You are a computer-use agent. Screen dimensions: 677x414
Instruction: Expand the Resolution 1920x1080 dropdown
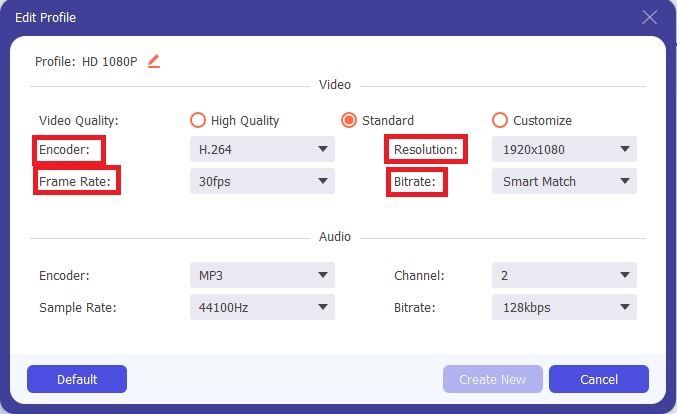(564, 150)
